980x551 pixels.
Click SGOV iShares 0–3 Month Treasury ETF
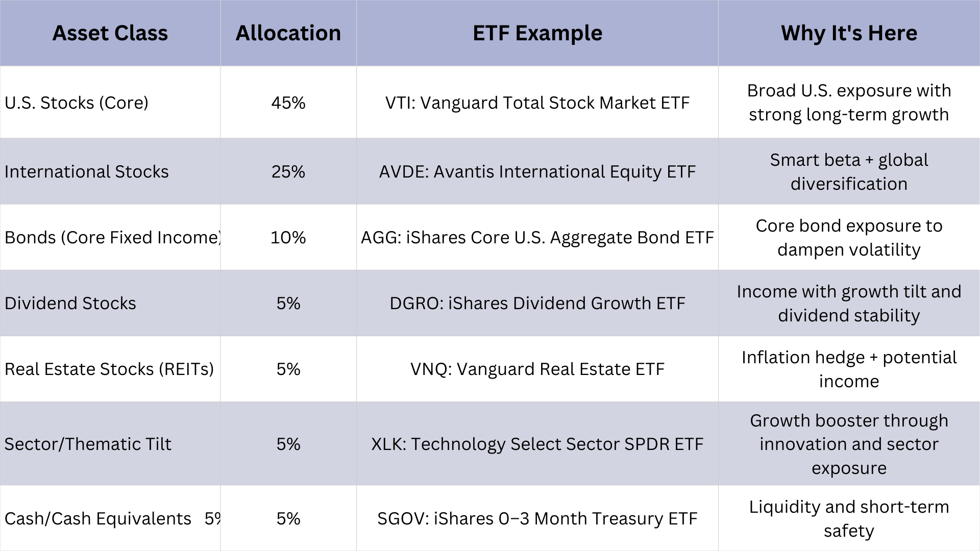[x=537, y=518]
